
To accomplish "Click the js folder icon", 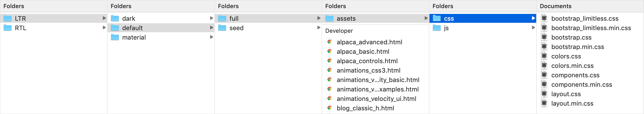I will point(437,28).
